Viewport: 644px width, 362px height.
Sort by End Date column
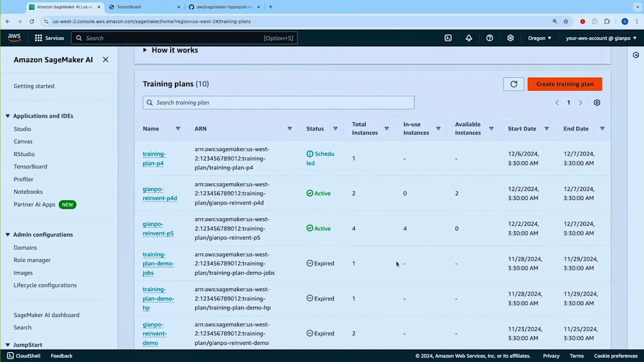coord(602,129)
